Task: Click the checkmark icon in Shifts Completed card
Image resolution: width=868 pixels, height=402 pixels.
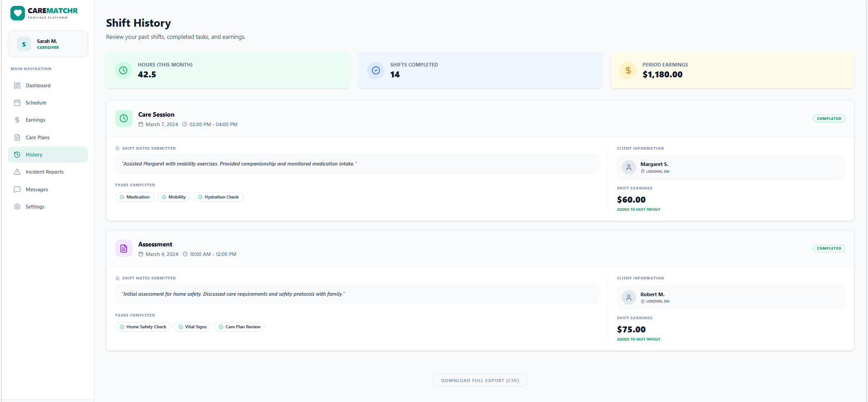Action: (x=376, y=70)
